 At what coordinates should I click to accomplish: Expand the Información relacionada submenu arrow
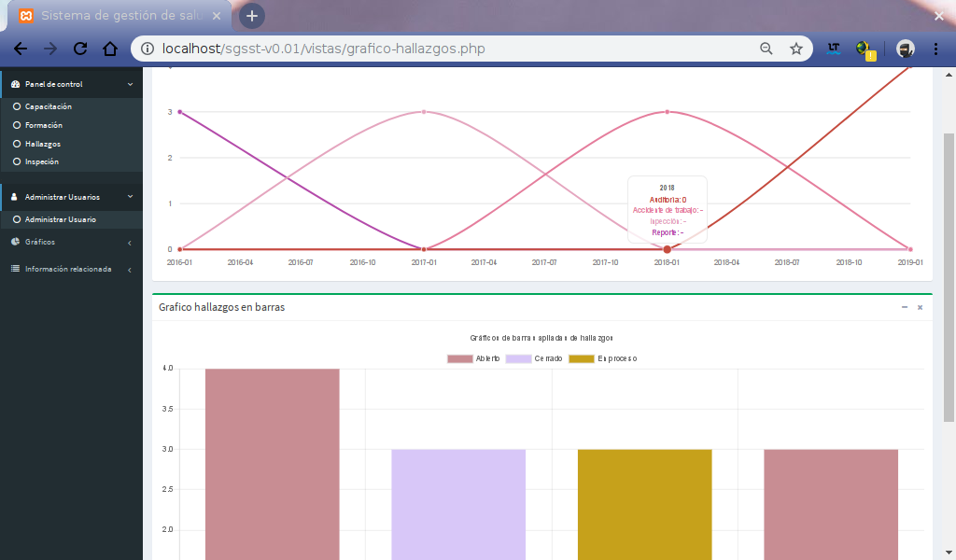coord(130,270)
